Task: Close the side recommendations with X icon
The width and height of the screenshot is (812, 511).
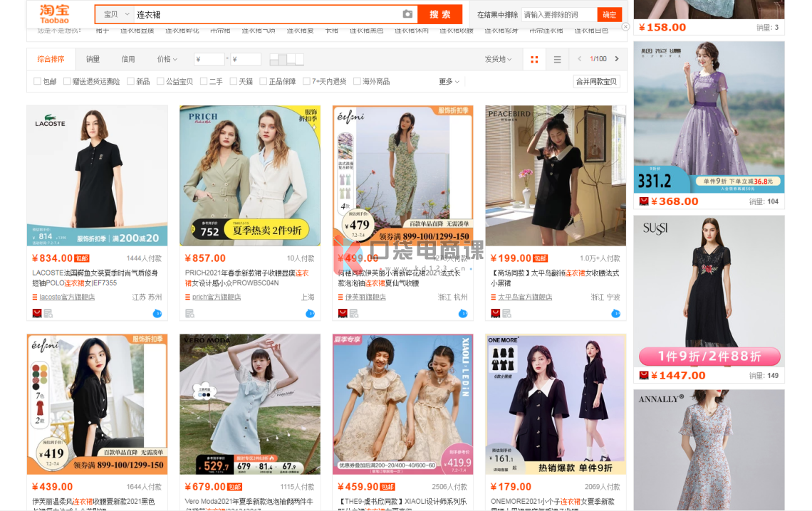Action: point(625,27)
